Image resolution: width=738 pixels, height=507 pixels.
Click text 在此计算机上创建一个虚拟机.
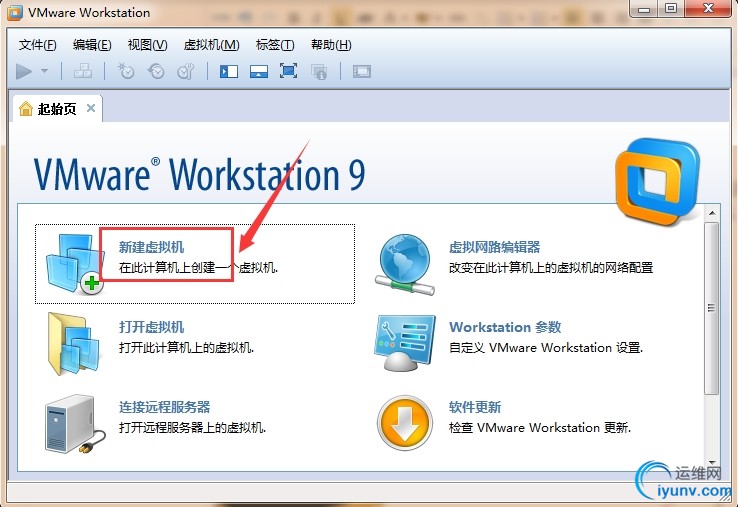[198, 268]
